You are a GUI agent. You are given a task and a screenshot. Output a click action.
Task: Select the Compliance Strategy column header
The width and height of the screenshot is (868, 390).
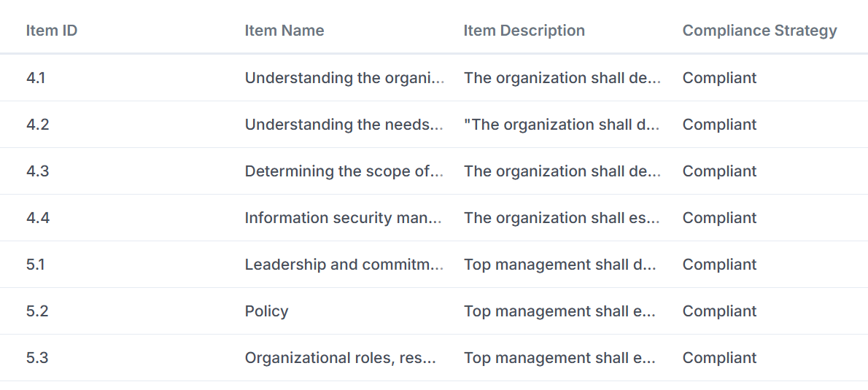point(759,31)
